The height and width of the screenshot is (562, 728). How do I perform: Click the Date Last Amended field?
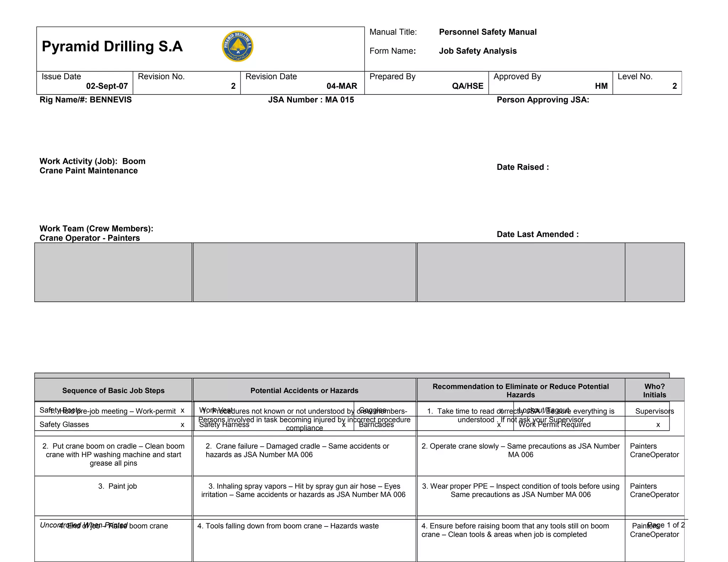point(537,234)
